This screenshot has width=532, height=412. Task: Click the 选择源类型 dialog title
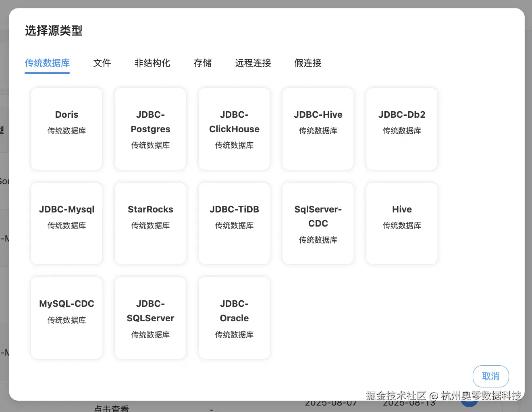coord(54,31)
